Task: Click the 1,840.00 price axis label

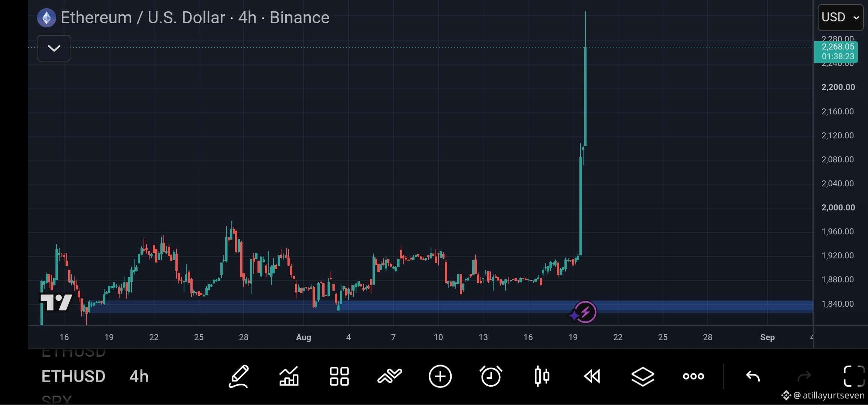Action: tap(837, 304)
